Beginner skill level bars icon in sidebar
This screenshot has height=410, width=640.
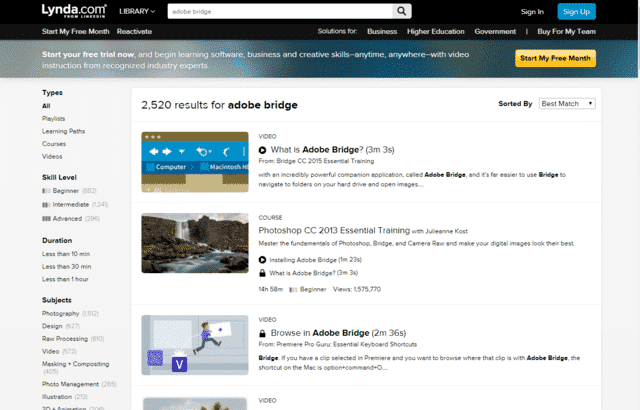click(46, 191)
